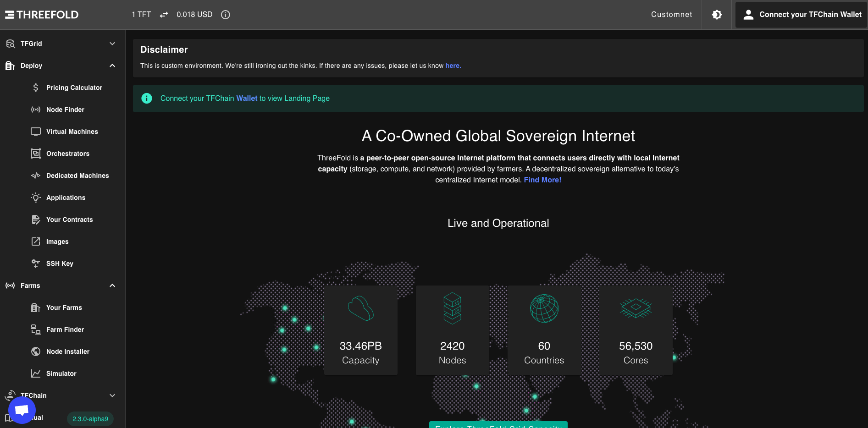Image resolution: width=868 pixels, height=428 pixels.
Task: Collapse the Deploy sidebar section
Action: pyautogui.click(x=112, y=66)
